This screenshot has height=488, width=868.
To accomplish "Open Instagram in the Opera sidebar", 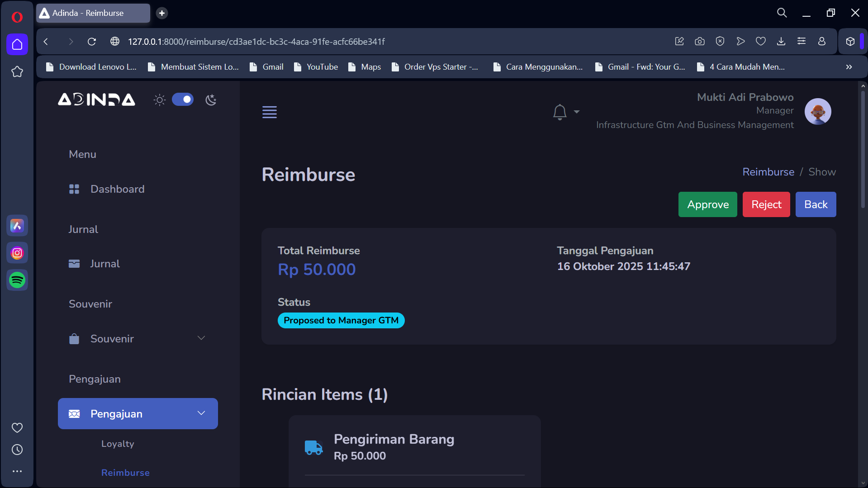I will pyautogui.click(x=17, y=253).
